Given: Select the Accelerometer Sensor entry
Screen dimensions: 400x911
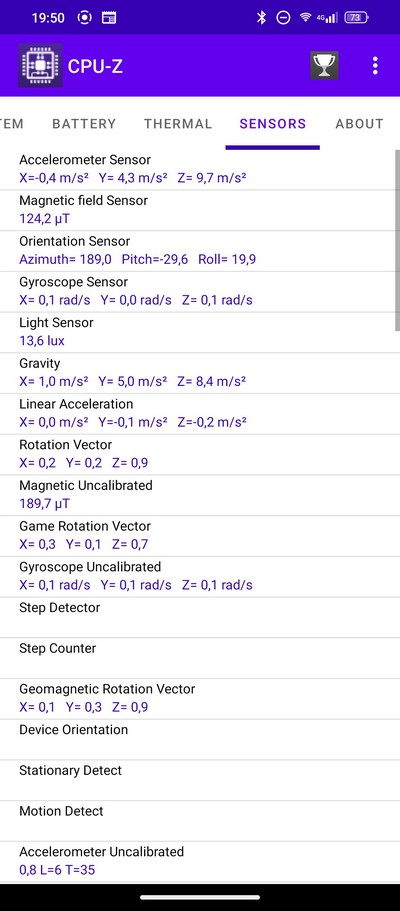Looking at the screenshot, I should [198, 169].
